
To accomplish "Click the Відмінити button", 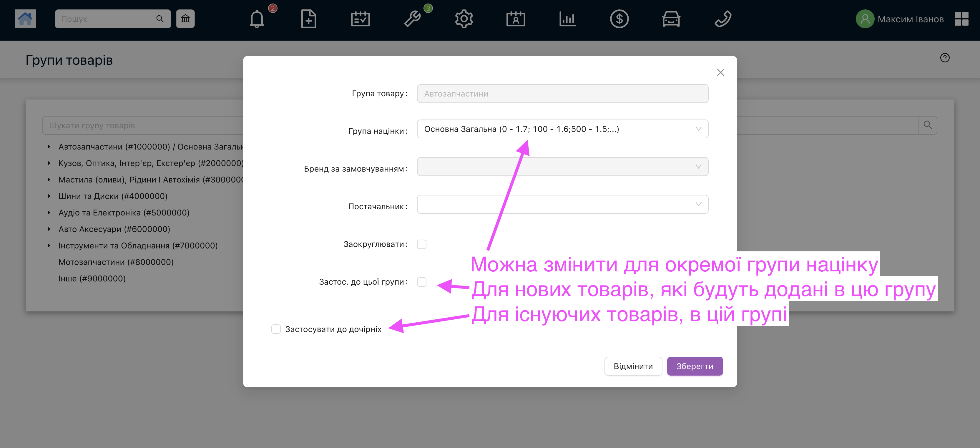I will pyautogui.click(x=633, y=366).
